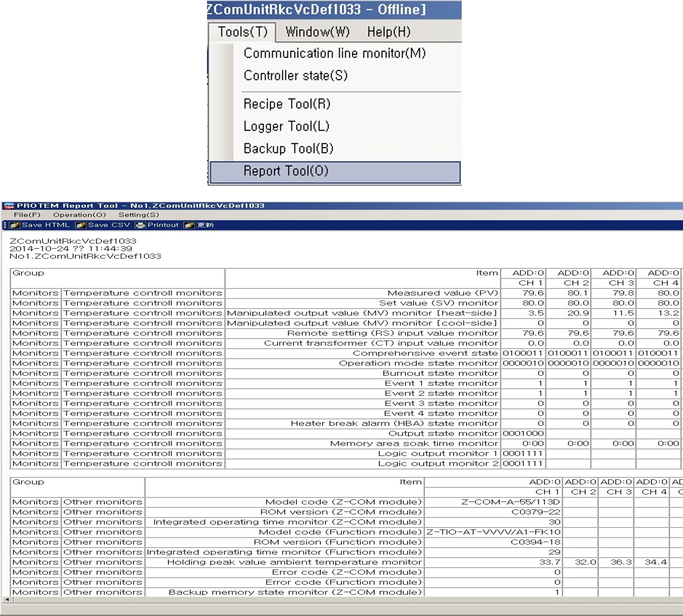Click Backup memory state monitor item

284,592
